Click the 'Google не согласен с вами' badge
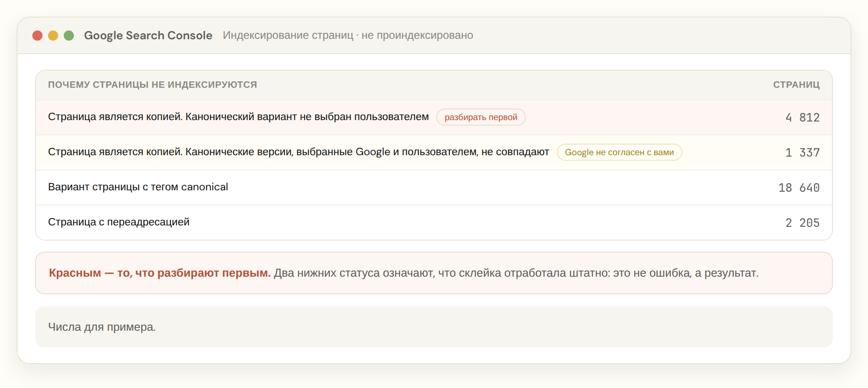Viewport: 868px width, 388px height. pos(619,152)
